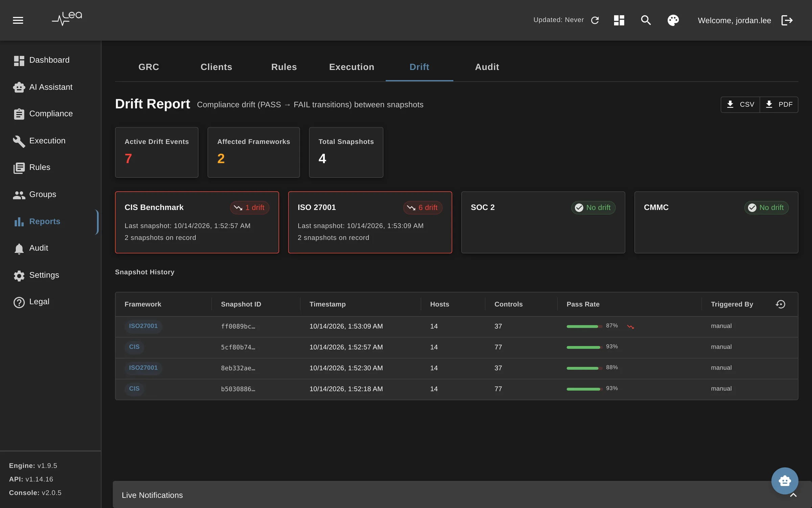The image size is (812, 508).
Task: Open the theme palette icon
Action: 673,20
